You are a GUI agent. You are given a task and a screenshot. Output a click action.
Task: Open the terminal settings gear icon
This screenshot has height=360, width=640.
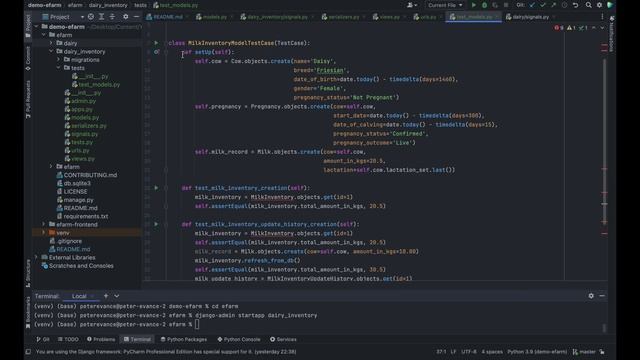591,296
